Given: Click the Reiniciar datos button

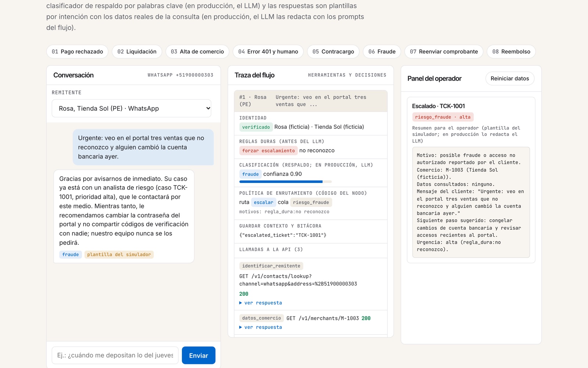Looking at the screenshot, I should (x=510, y=78).
